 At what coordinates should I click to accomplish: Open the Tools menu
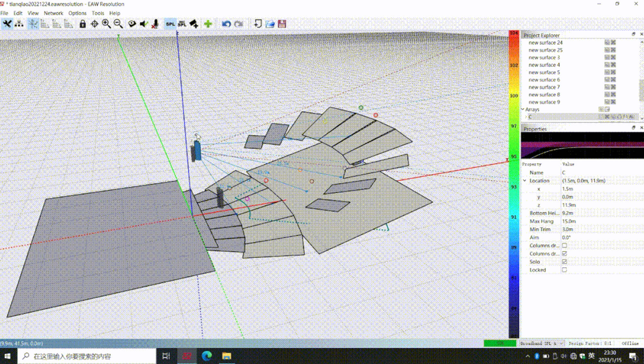[x=98, y=13]
